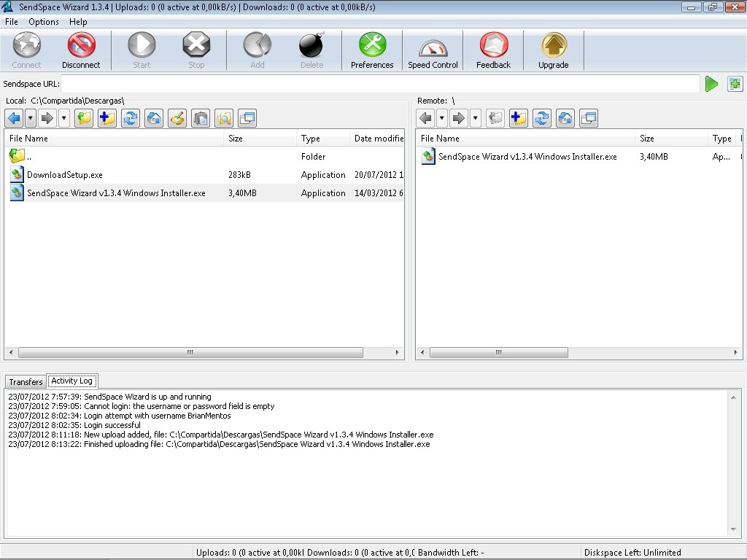Open Remote back-history dropdown arrow
Image resolution: width=747 pixels, height=560 pixels.
pos(442,118)
